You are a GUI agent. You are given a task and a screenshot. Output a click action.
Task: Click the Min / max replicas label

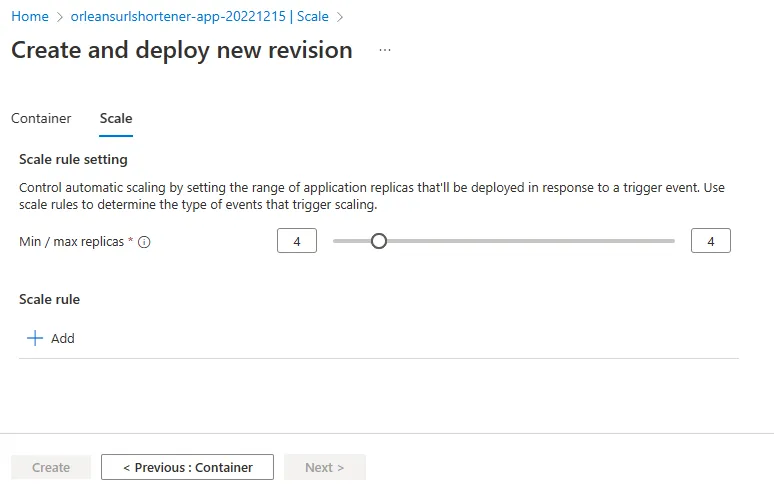pos(72,242)
